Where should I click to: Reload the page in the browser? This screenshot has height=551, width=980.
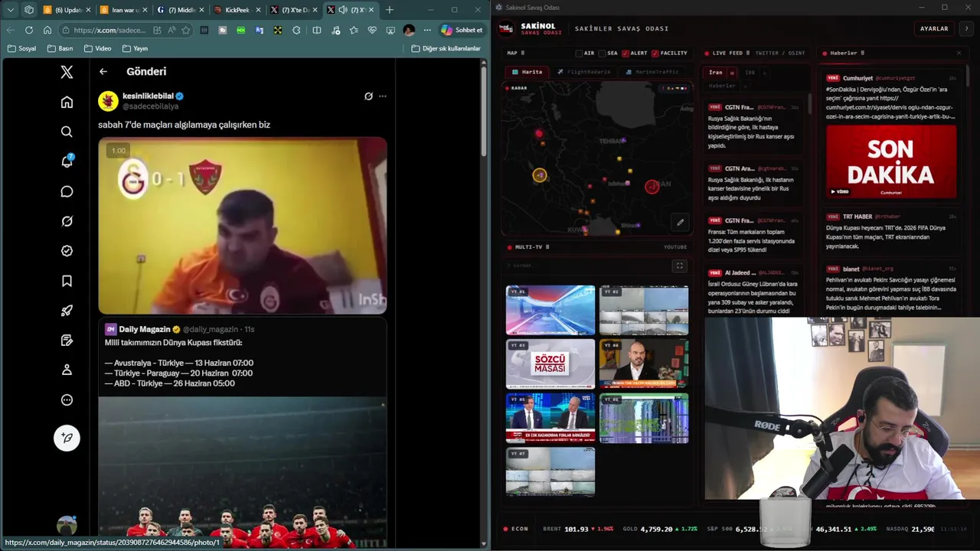(29, 30)
